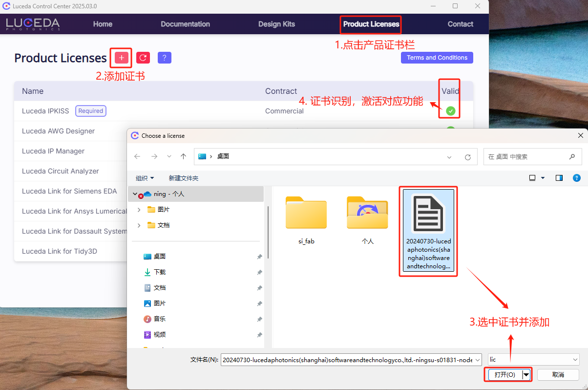Expand the 图片 folder under OneDrive
The image size is (588, 390).
tap(139, 209)
